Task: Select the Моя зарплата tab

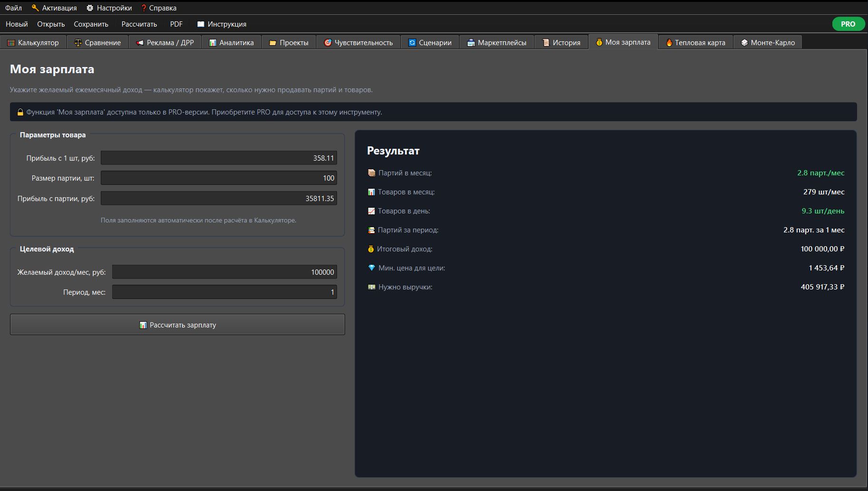Action: pos(623,42)
